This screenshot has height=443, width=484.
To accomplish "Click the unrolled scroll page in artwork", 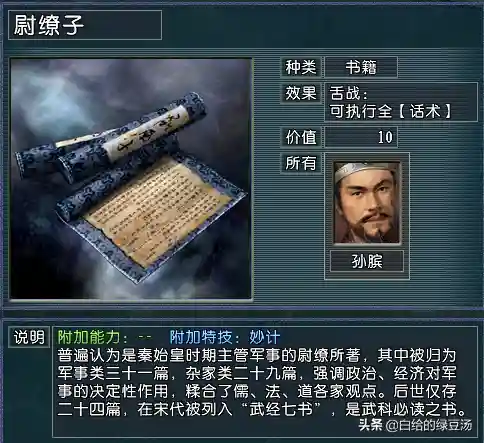I will (152, 213).
